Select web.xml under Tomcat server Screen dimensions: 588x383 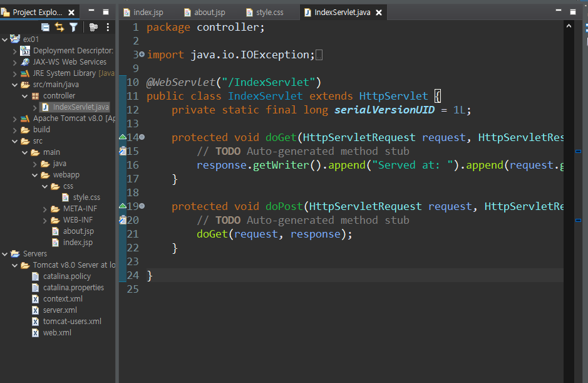[57, 332]
